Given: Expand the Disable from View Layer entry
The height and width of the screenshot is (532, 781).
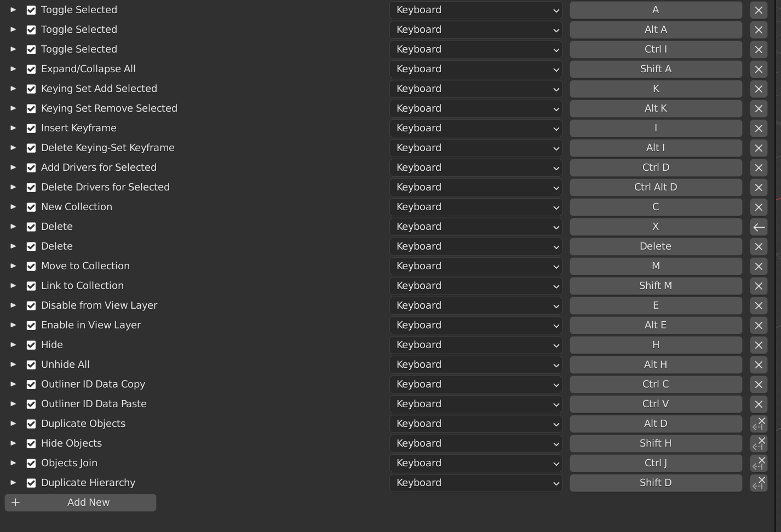Looking at the screenshot, I should (13, 305).
